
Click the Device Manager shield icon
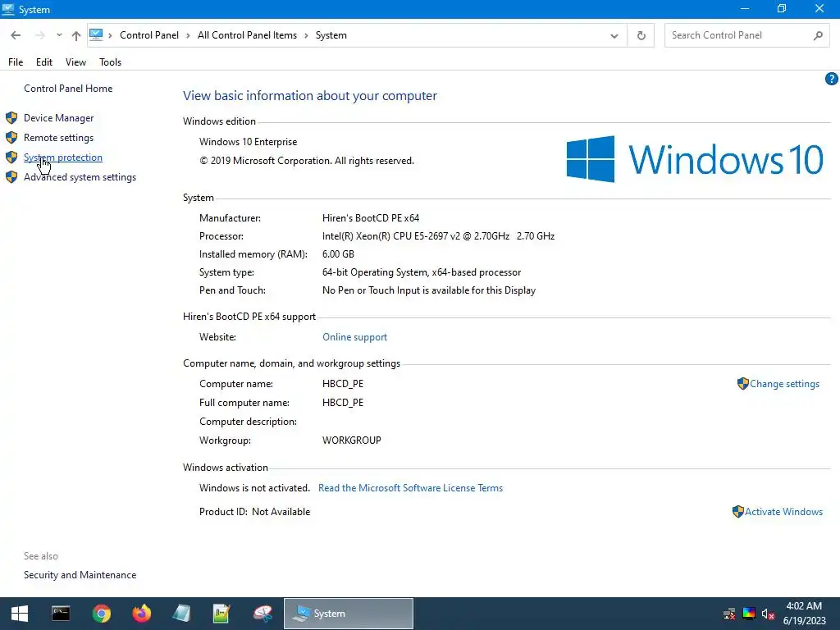point(11,118)
